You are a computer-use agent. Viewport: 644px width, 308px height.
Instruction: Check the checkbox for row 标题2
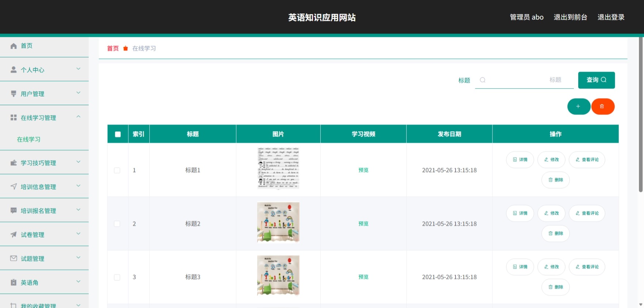[117, 224]
